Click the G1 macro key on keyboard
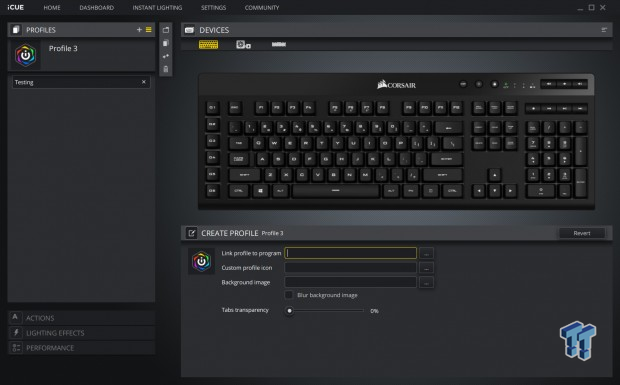 [x=212, y=108]
